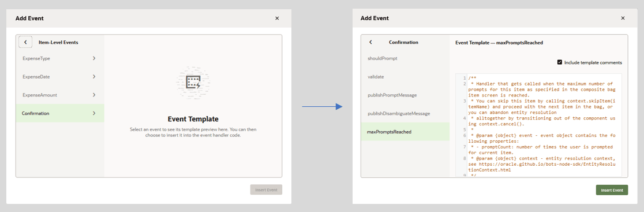Click the Item-Level Events header text
644x212 pixels.
pyautogui.click(x=58, y=42)
